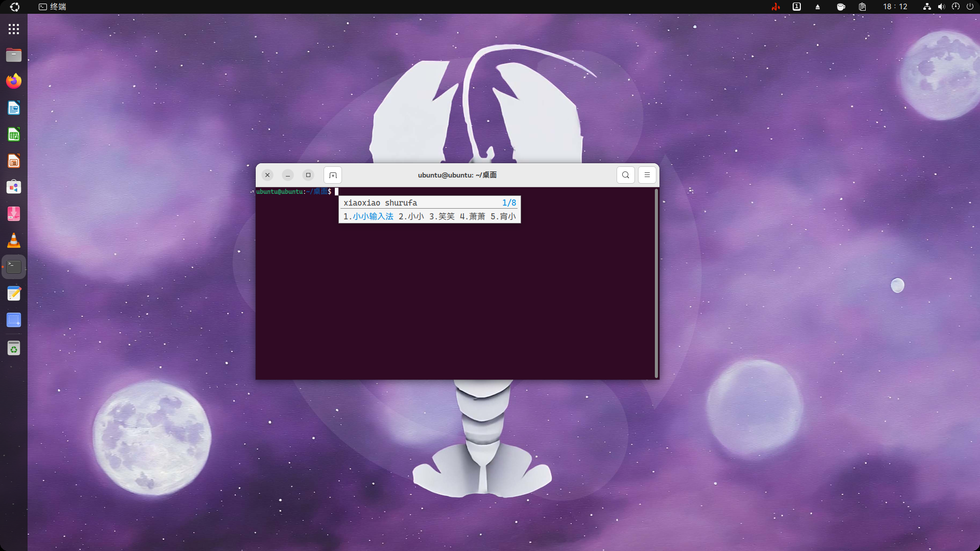Maximize the terminal window
The width and height of the screenshot is (980, 551).
tap(308, 175)
